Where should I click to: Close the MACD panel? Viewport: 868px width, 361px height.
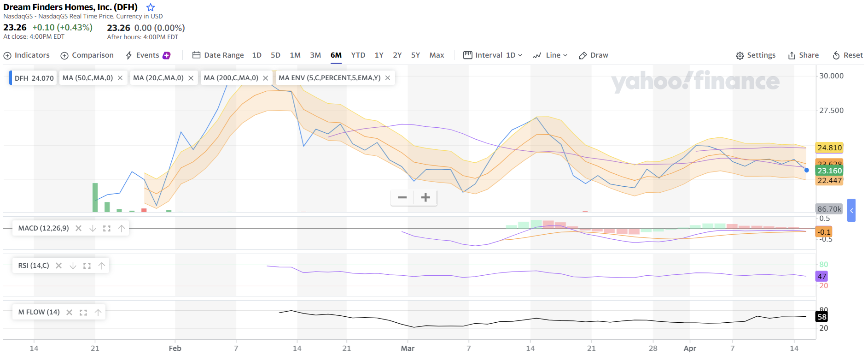(79, 228)
